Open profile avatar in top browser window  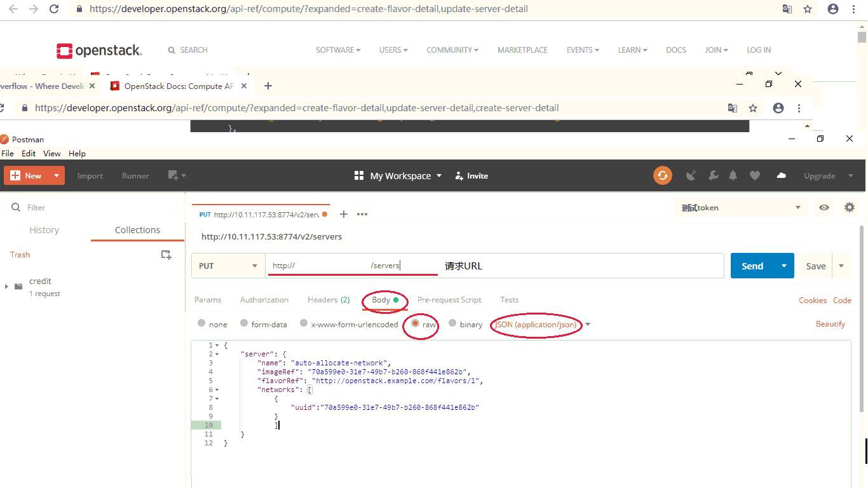[833, 9]
